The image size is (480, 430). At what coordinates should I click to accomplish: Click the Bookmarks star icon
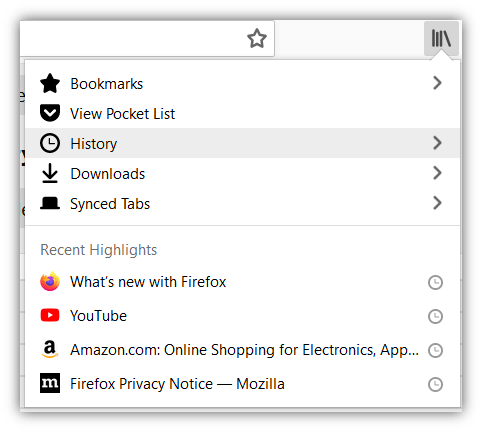click(x=50, y=83)
